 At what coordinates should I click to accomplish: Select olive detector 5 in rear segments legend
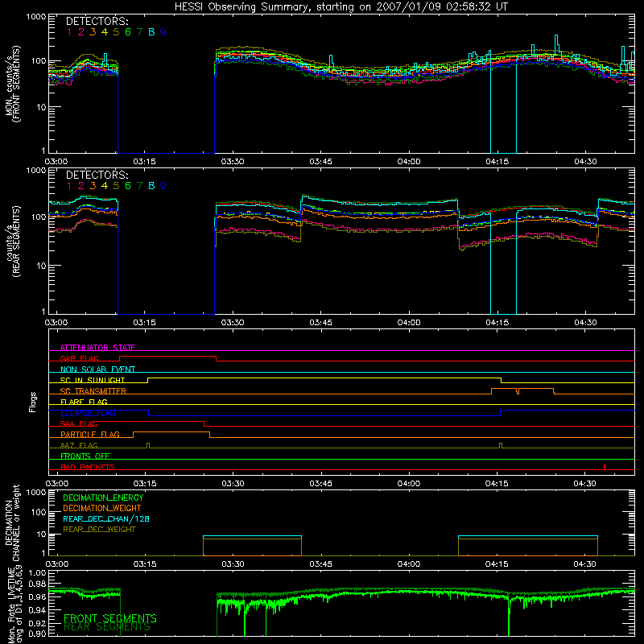click(x=116, y=186)
